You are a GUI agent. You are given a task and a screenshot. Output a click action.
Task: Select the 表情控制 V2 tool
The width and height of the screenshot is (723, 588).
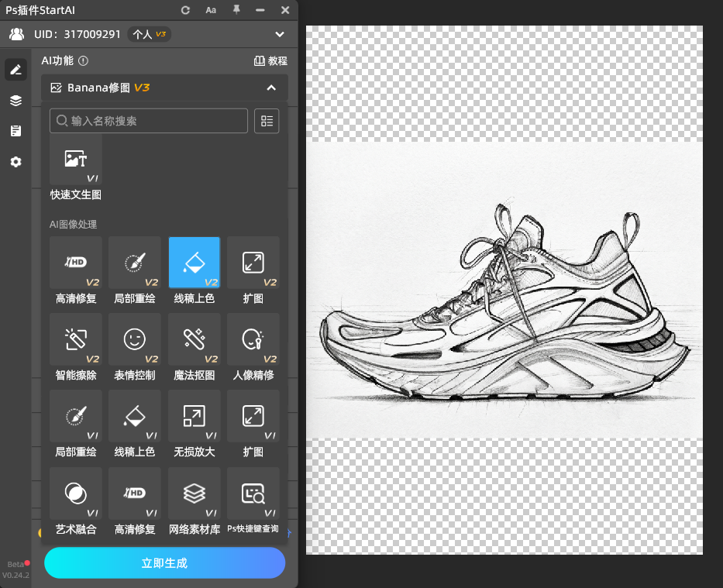click(x=135, y=347)
